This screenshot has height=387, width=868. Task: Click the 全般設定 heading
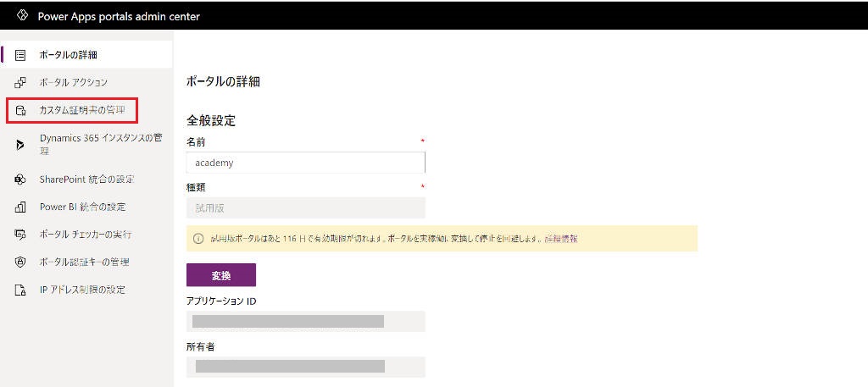tap(211, 120)
